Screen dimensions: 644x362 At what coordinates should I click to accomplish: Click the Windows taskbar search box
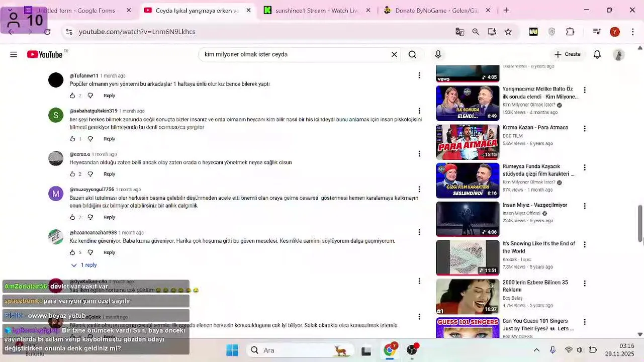click(x=299, y=350)
